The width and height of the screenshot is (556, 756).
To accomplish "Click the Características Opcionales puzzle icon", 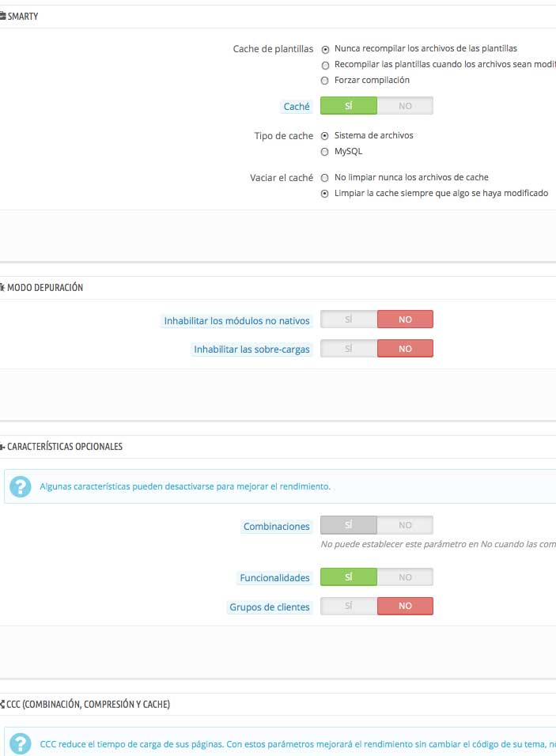I will click(x=2, y=447).
